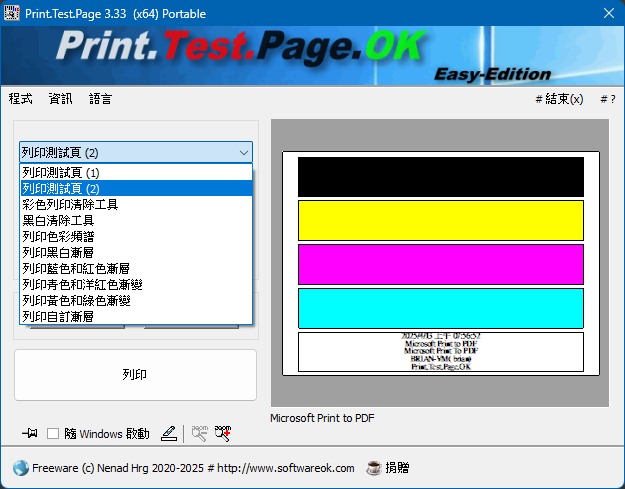625x489 pixels.
Task: Click the coffee cup donate icon
Action: coord(374,467)
